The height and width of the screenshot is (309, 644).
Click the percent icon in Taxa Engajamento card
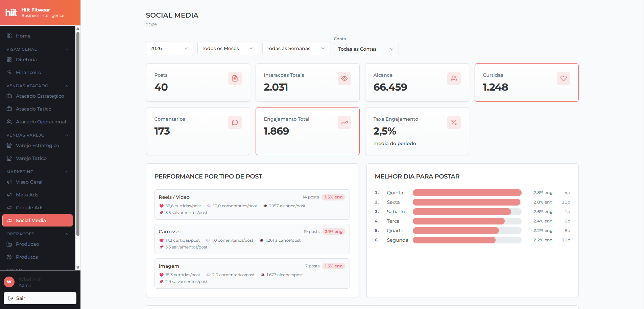(x=454, y=122)
